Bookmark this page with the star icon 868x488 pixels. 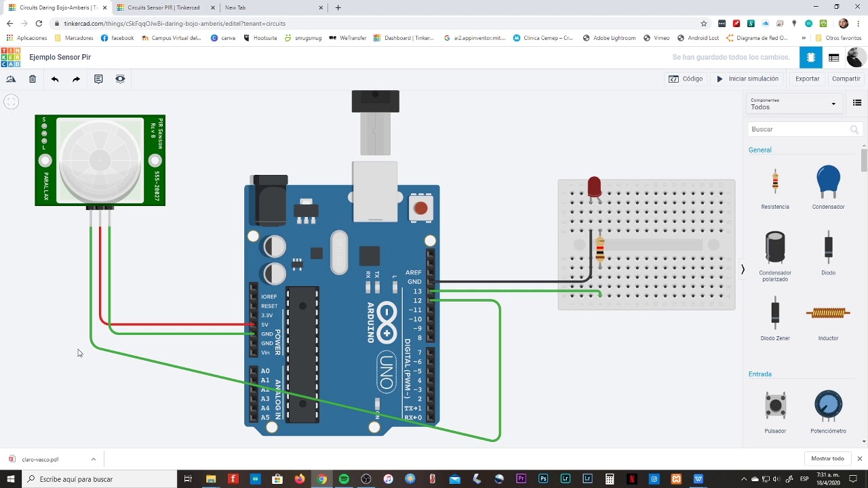point(704,23)
